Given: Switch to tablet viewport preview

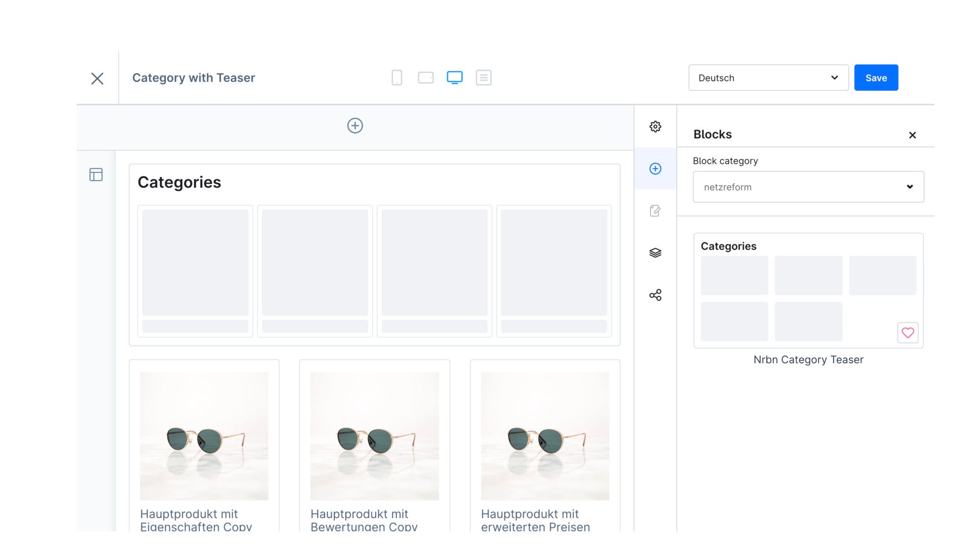Looking at the screenshot, I should [x=426, y=78].
